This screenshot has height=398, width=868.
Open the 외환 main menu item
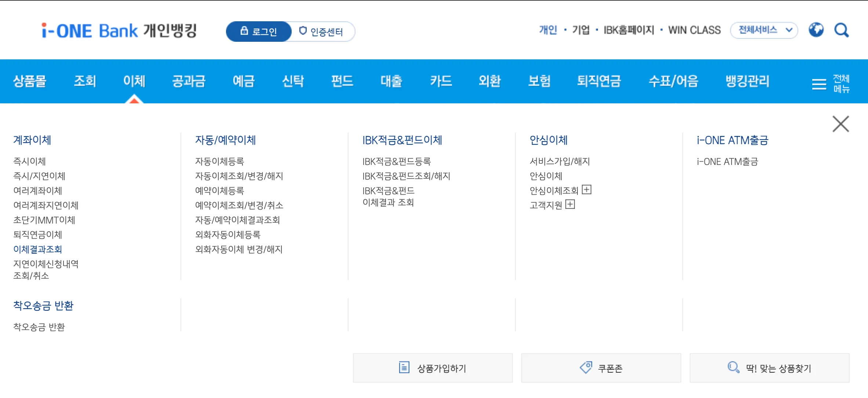tap(489, 81)
